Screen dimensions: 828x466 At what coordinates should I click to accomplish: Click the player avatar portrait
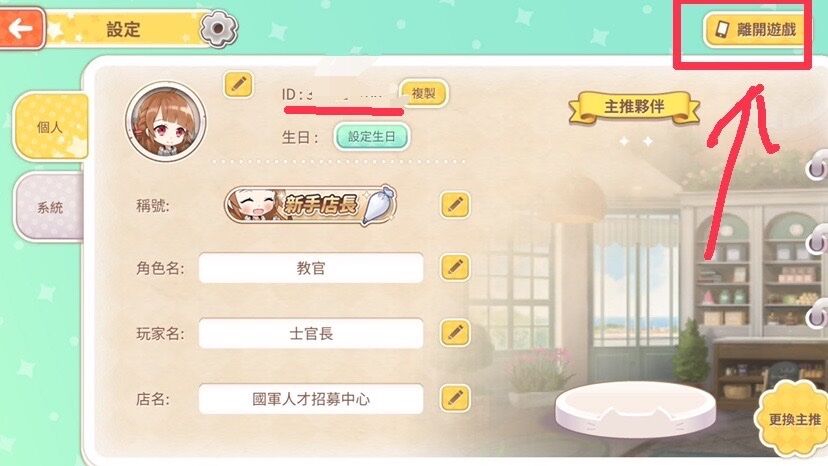(166, 122)
